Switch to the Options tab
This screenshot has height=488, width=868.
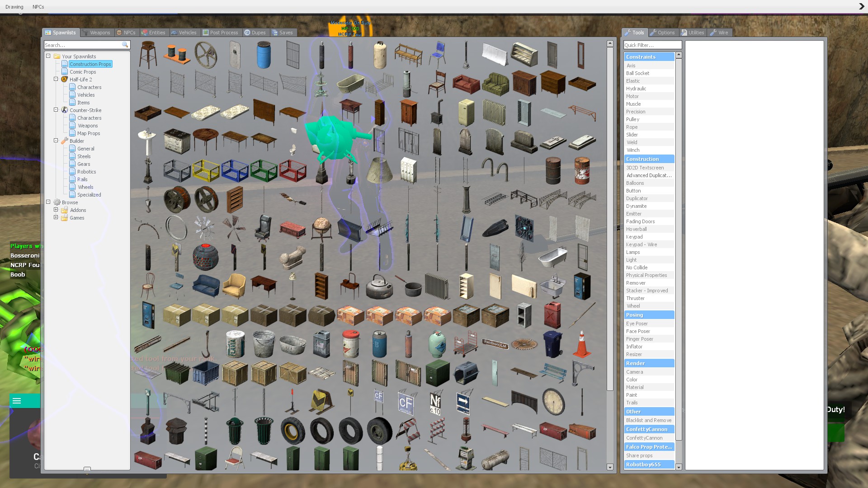[663, 33]
